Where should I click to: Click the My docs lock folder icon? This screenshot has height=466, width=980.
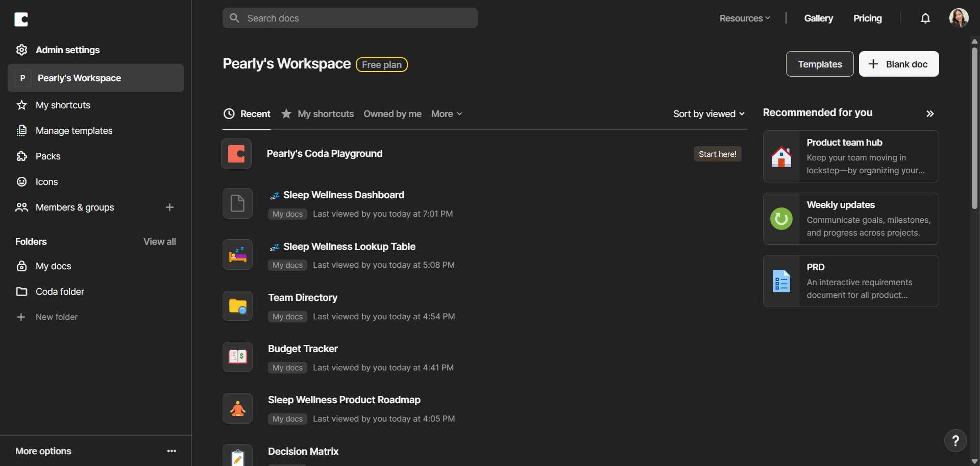(x=21, y=266)
